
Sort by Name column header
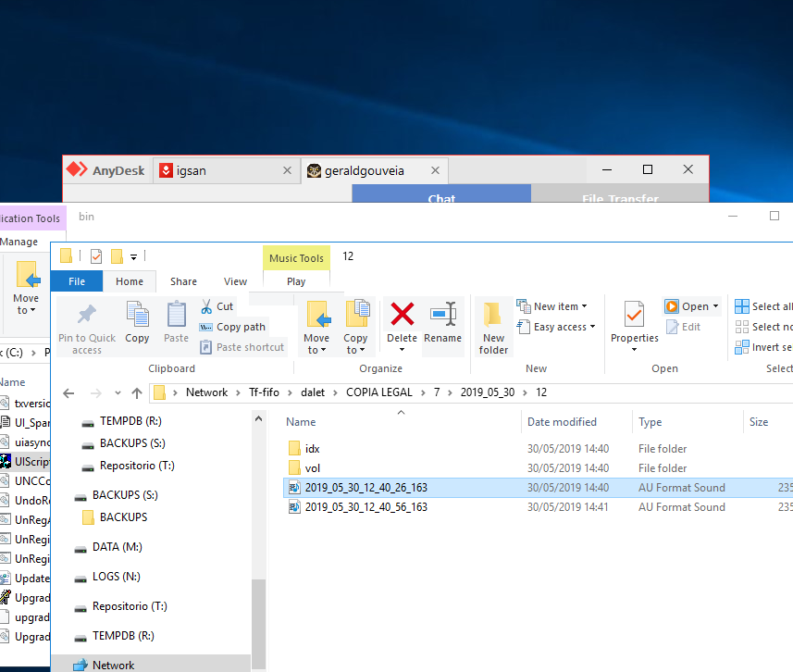point(301,422)
